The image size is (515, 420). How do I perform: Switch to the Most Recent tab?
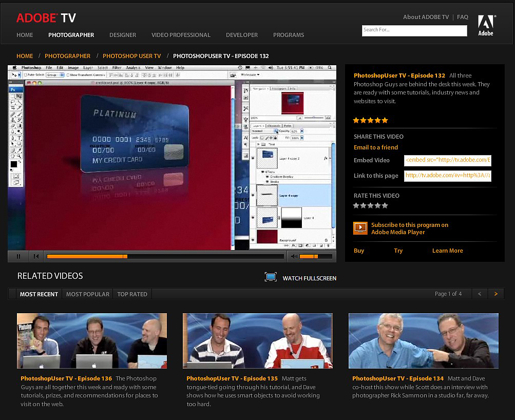click(x=39, y=294)
